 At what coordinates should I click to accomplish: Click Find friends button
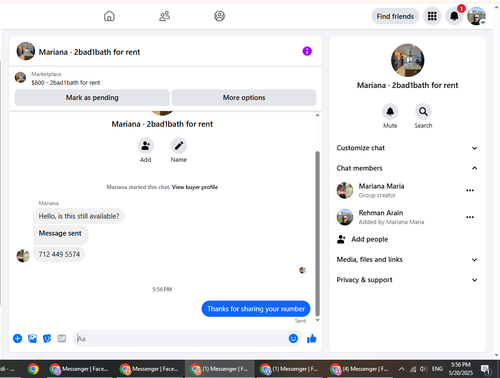395,16
